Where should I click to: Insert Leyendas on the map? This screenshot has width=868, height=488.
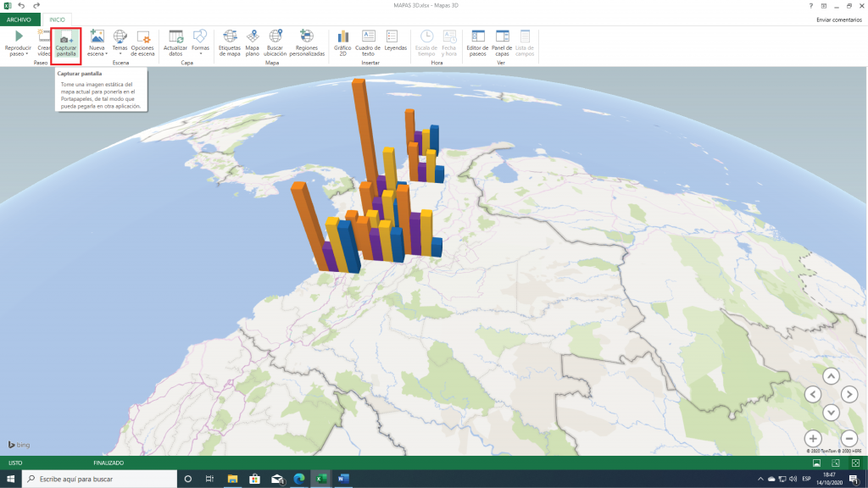pos(395,41)
